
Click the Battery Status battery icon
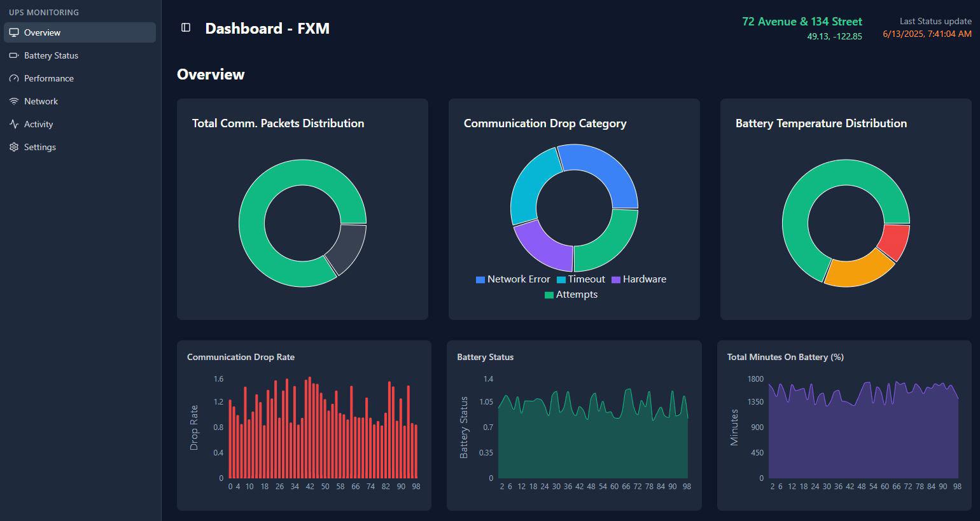(14, 55)
